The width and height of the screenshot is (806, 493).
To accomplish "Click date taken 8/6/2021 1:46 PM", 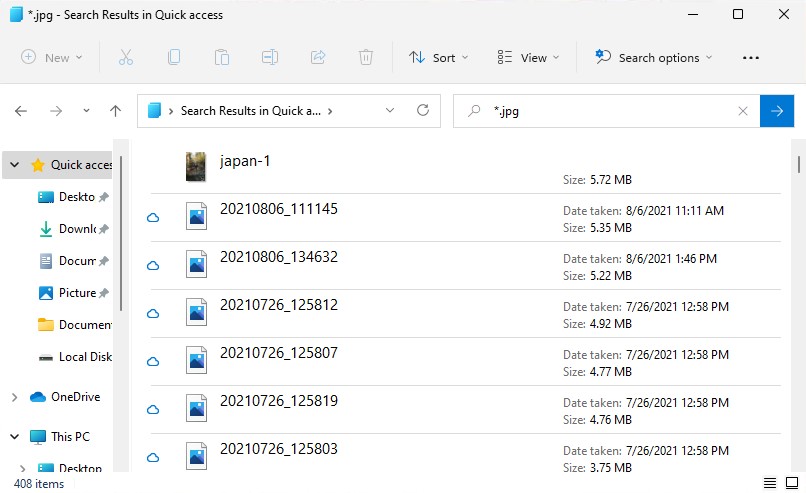I will click(671, 259).
